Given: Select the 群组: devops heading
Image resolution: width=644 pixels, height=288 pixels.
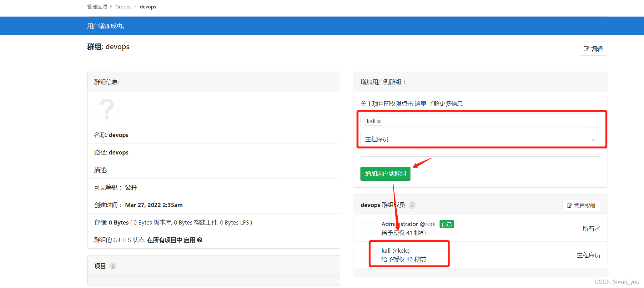Looking at the screenshot, I should pyautogui.click(x=108, y=47).
